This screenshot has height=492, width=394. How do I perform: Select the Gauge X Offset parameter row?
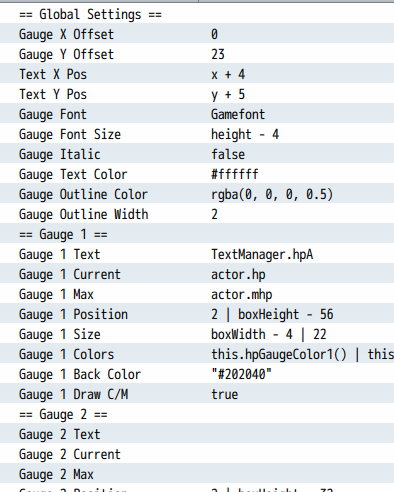click(197, 34)
